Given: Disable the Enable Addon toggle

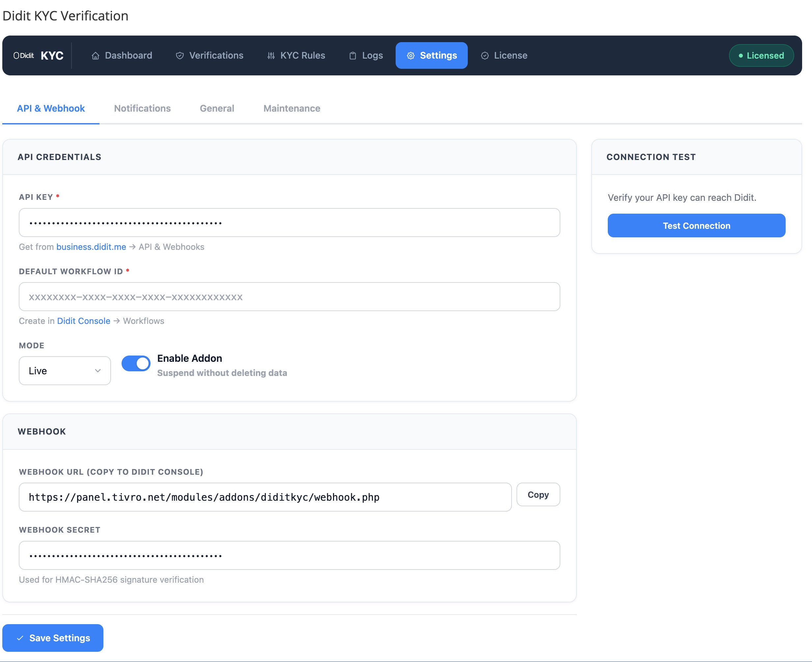Looking at the screenshot, I should pos(136,363).
